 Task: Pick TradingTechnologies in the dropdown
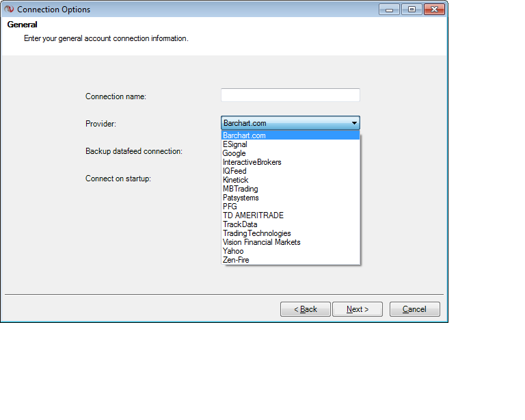[291, 233]
